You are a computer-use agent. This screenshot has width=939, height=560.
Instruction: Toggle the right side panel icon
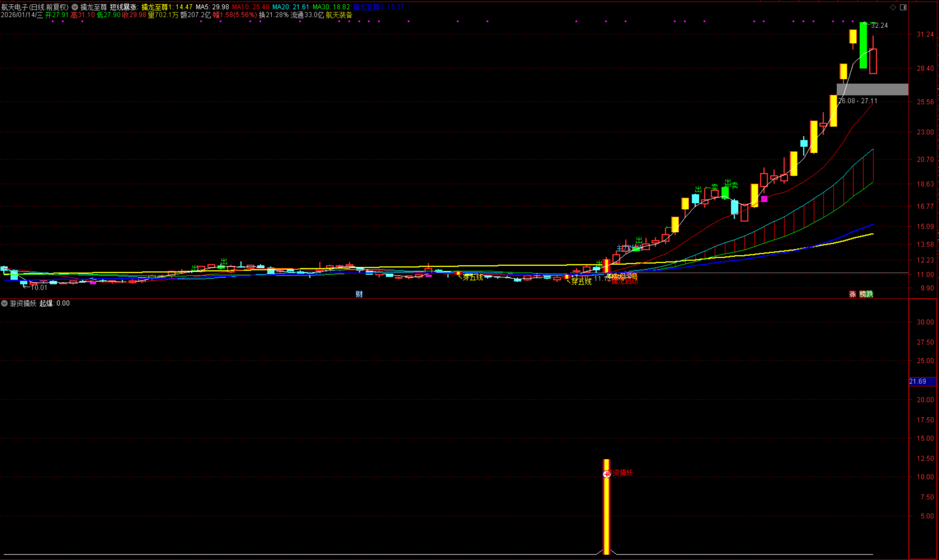tap(903, 7)
